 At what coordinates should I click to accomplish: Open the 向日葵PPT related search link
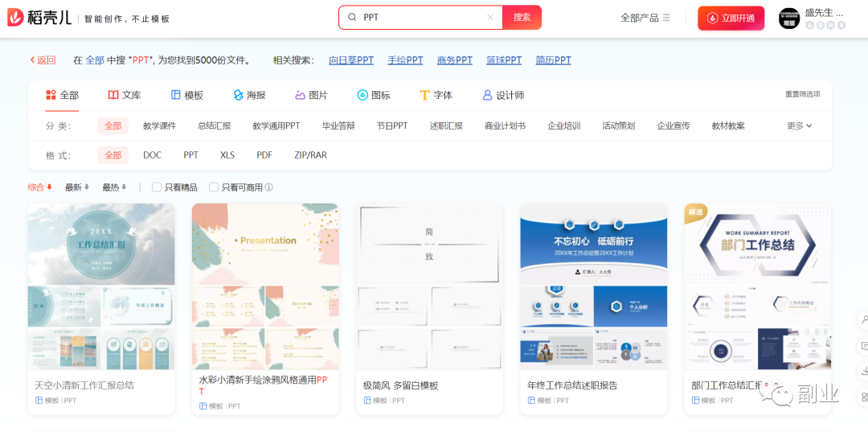point(351,60)
